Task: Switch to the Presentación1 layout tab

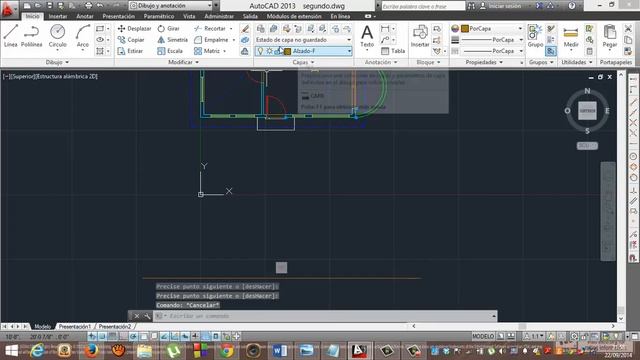Action: 75,327
